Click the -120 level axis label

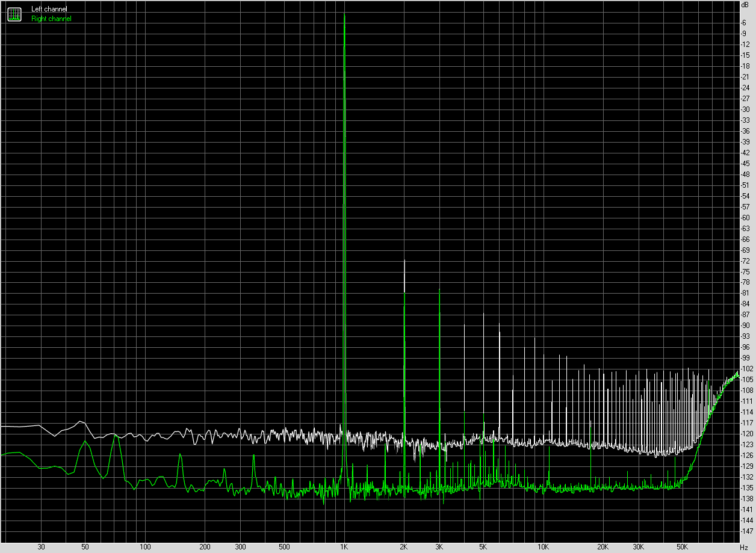pos(746,433)
